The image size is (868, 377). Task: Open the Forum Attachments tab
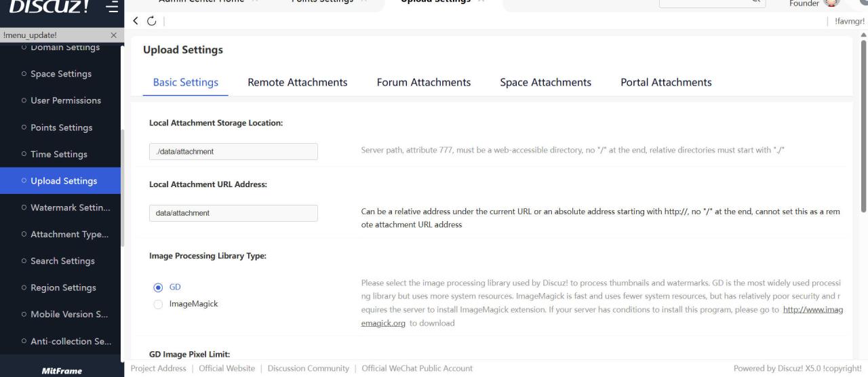(x=423, y=82)
